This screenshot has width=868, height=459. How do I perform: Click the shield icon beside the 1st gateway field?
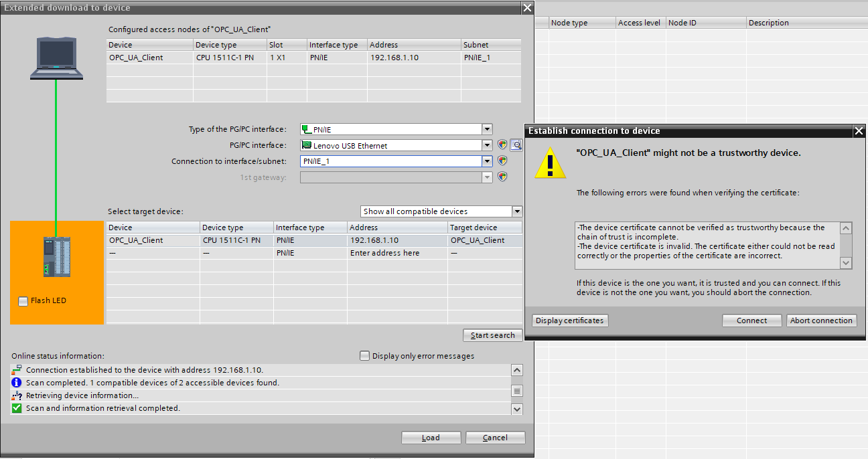502,177
